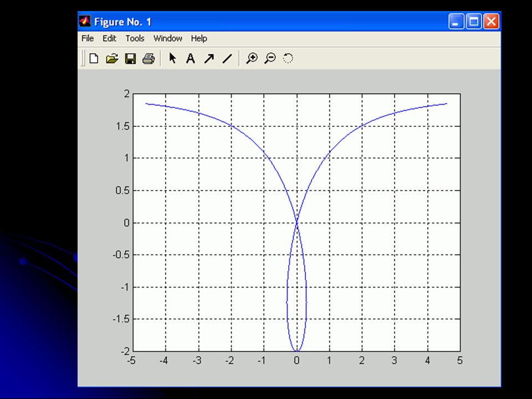Enable plot editing arrow pointer tool
Screen dimensions: 532x399
coord(173,58)
